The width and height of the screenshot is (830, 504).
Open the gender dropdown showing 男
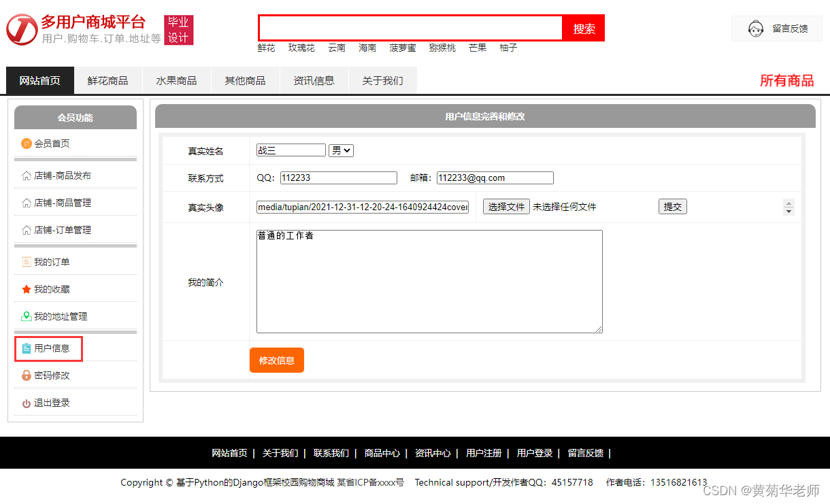click(x=341, y=150)
